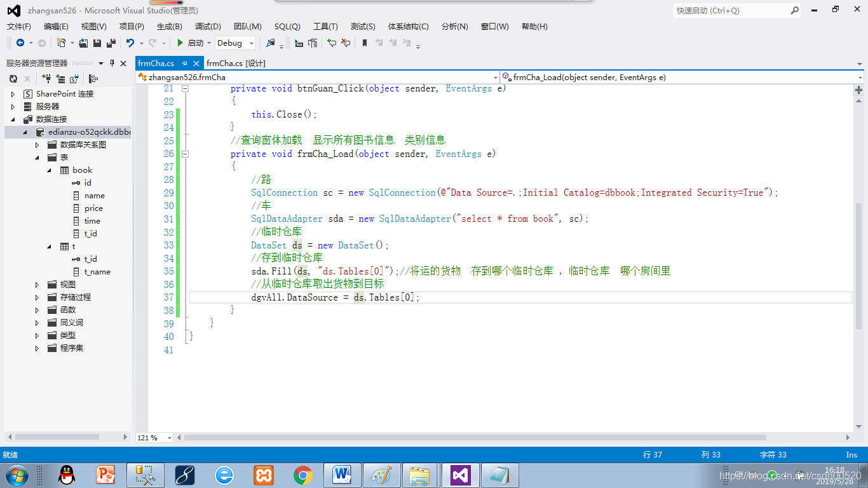
Task: Expand the SharePoint 连接 tree node
Action: pos(13,94)
